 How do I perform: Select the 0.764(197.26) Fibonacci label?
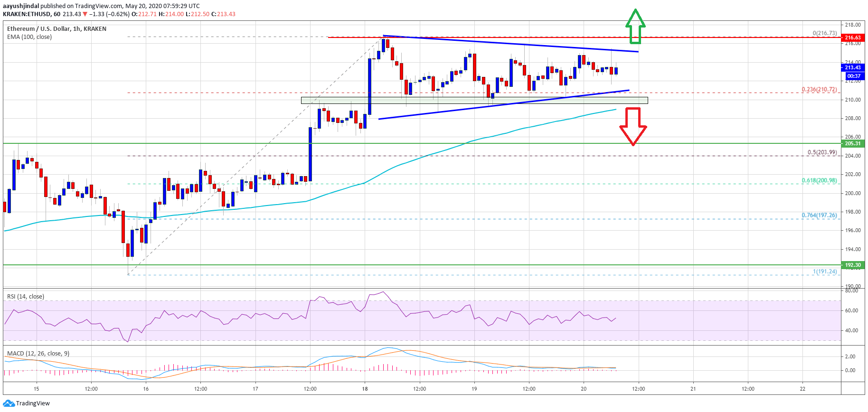pos(820,215)
